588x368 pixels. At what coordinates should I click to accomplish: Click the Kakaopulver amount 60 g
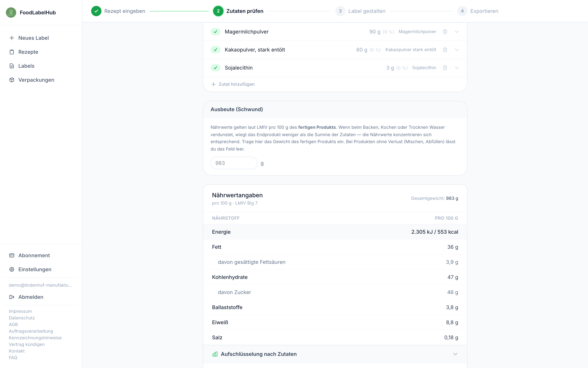coord(362,50)
